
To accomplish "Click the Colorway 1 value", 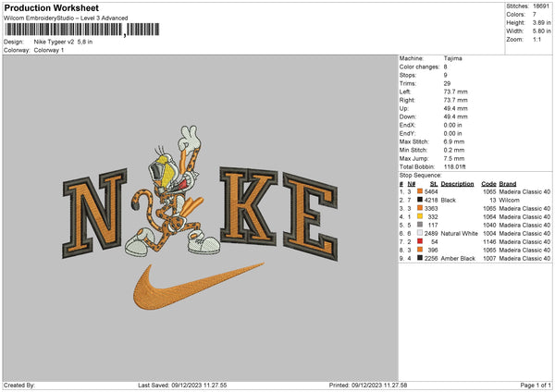I will (x=49, y=50).
